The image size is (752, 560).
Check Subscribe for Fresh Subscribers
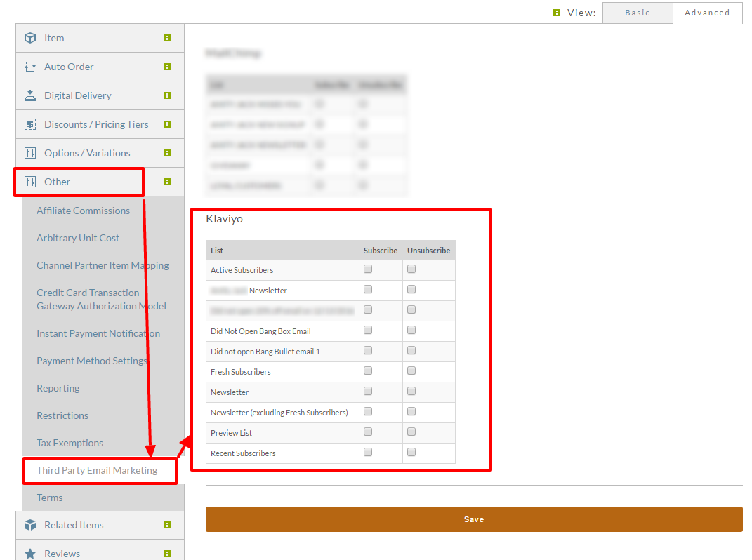coord(368,371)
